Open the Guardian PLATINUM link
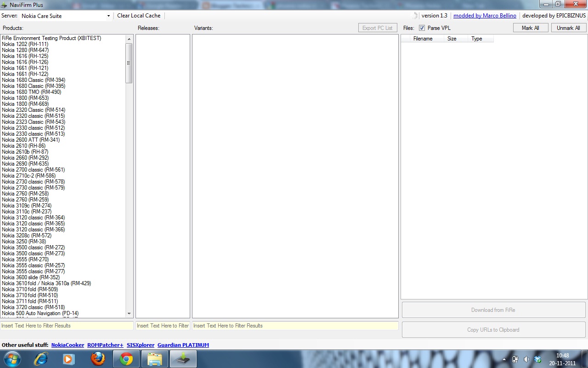 click(183, 345)
